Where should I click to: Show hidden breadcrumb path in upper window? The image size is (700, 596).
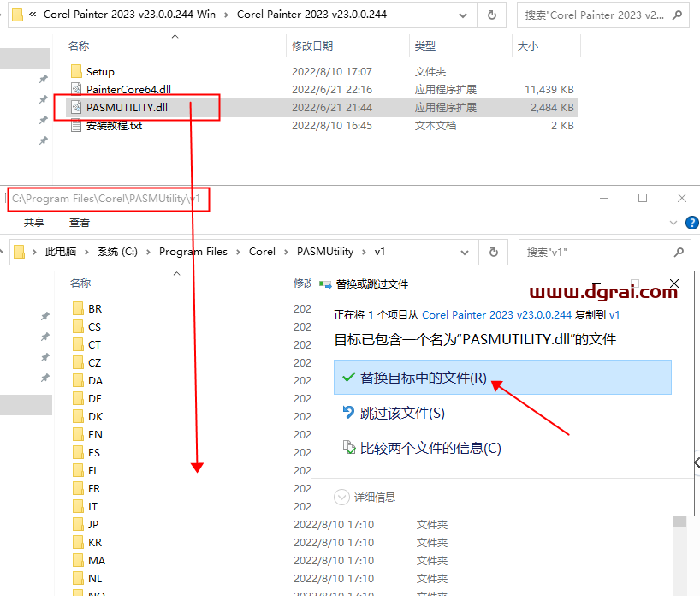33,15
